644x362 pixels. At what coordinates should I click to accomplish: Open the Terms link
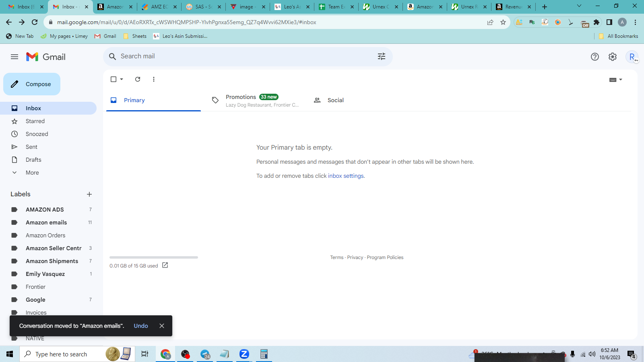[337, 257]
